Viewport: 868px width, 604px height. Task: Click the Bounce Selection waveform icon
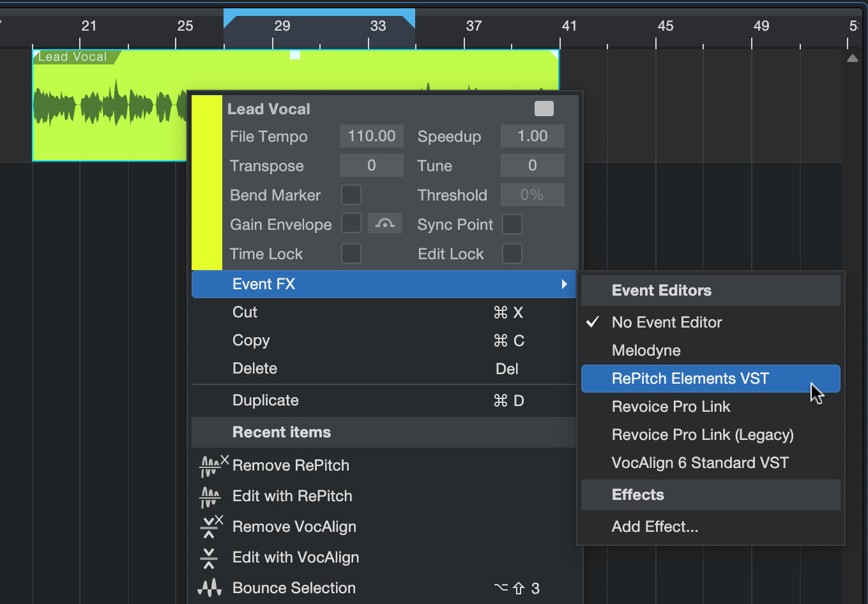point(209,587)
